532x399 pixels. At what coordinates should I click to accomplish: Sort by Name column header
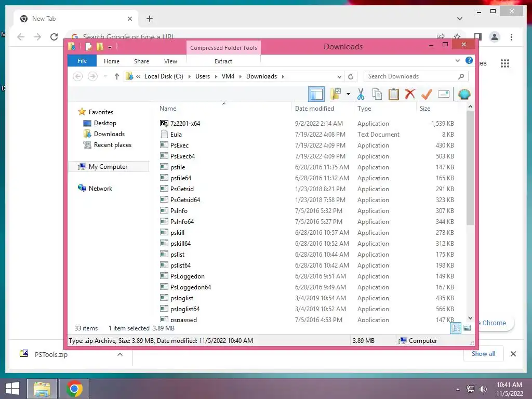coord(224,109)
